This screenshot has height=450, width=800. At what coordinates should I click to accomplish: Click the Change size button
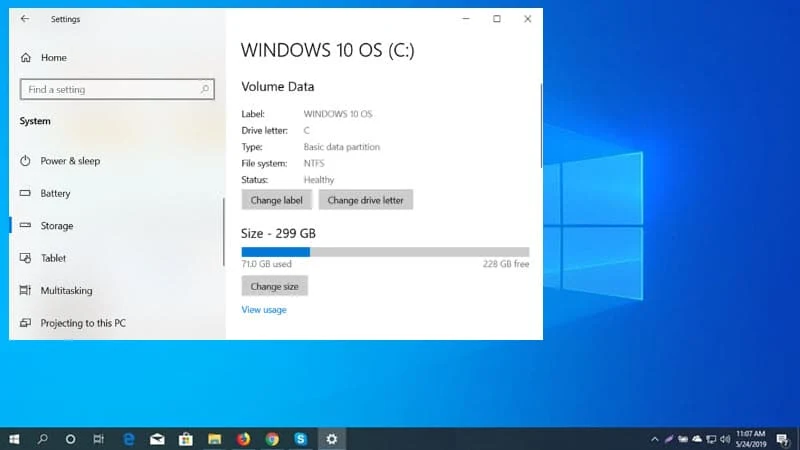click(274, 286)
